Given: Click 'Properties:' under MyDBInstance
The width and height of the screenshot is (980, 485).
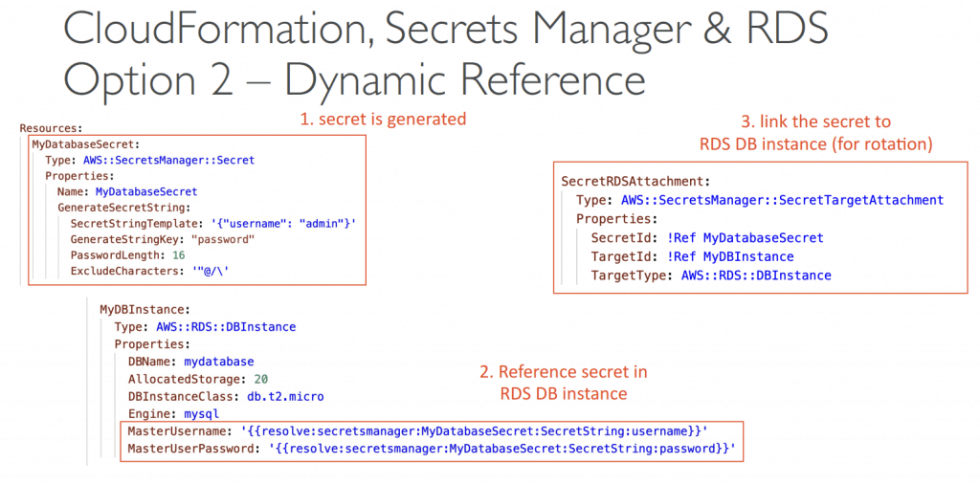Looking at the screenshot, I should point(152,344).
